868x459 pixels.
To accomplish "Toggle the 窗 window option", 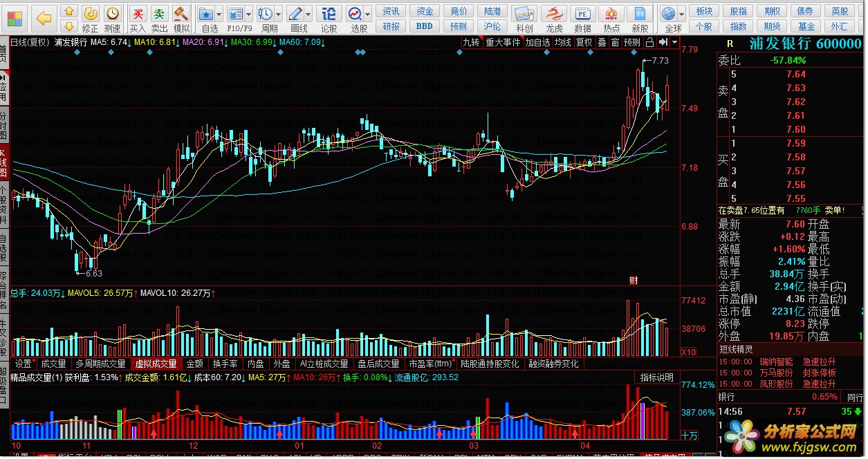I will (615, 42).
